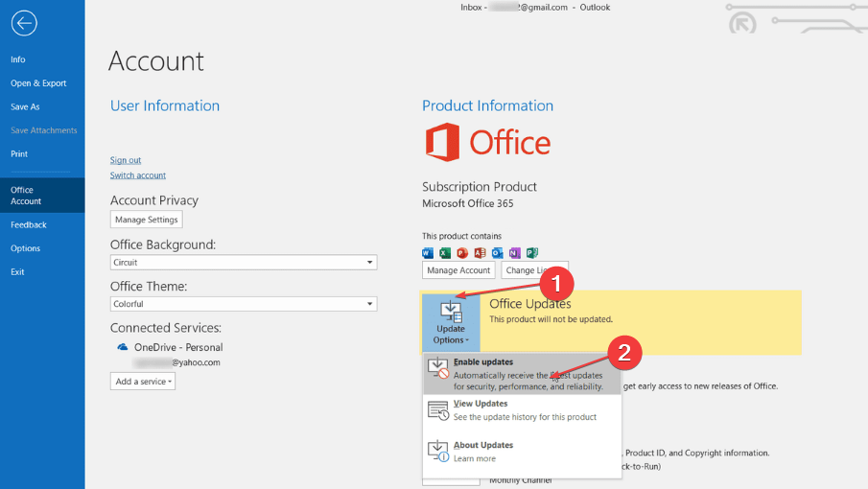Click the Office Updates heading
The height and width of the screenshot is (489, 868).
(529, 304)
